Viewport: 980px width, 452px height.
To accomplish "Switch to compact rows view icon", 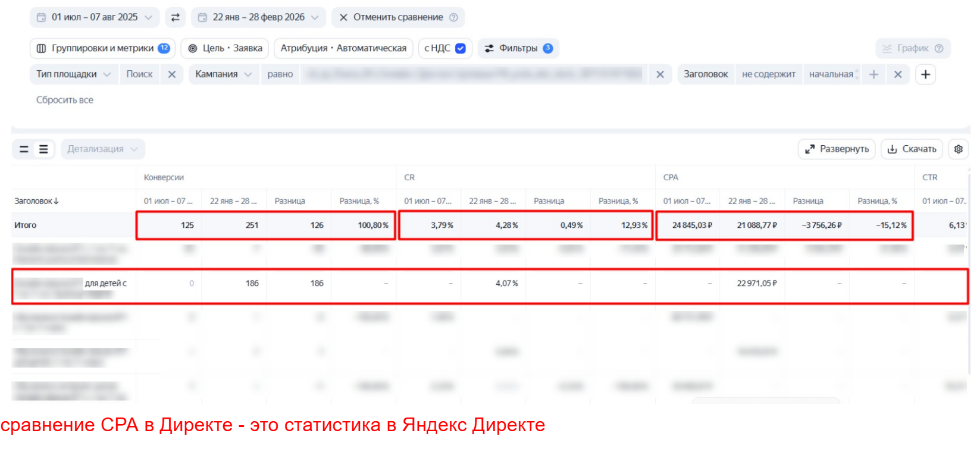I will coord(24,149).
